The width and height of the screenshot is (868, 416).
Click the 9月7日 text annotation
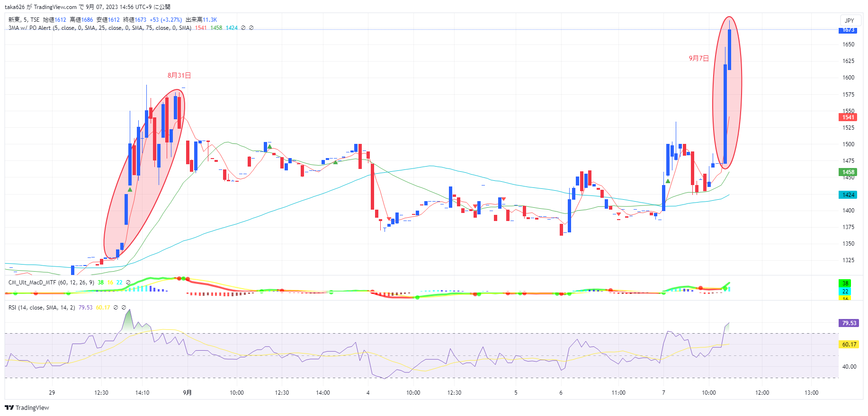tap(698, 58)
